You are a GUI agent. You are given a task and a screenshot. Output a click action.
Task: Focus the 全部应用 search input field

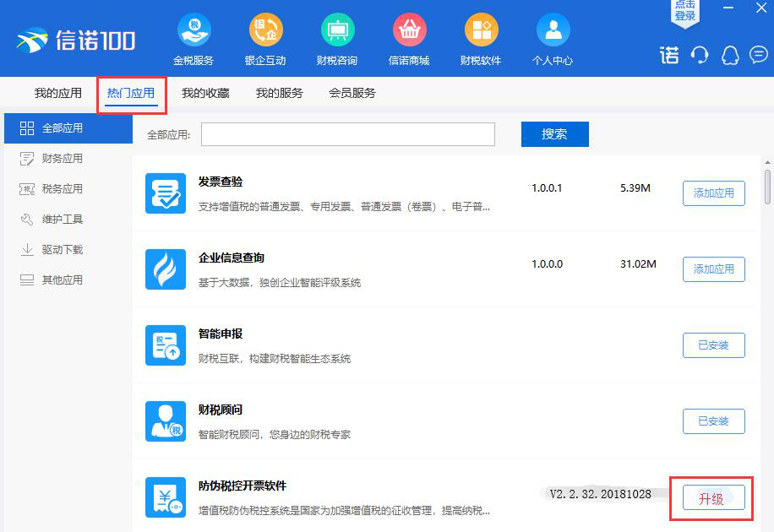pyautogui.click(x=348, y=134)
